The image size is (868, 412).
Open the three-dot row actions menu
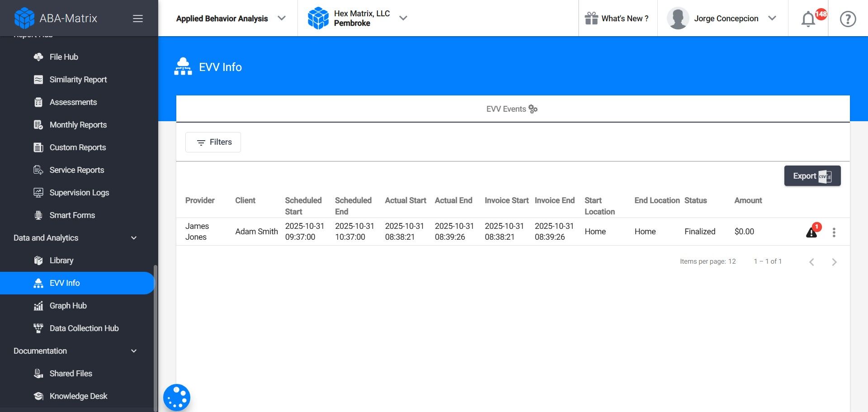[x=834, y=232]
